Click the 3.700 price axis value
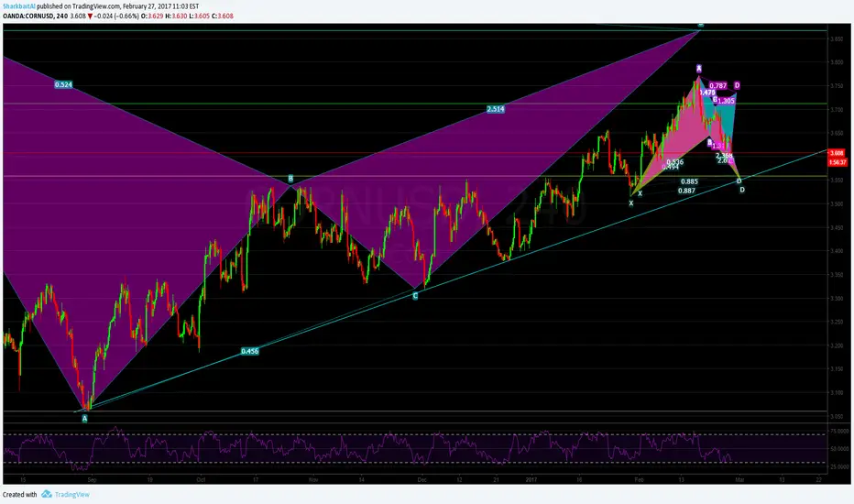854x504 pixels. click(837, 110)
